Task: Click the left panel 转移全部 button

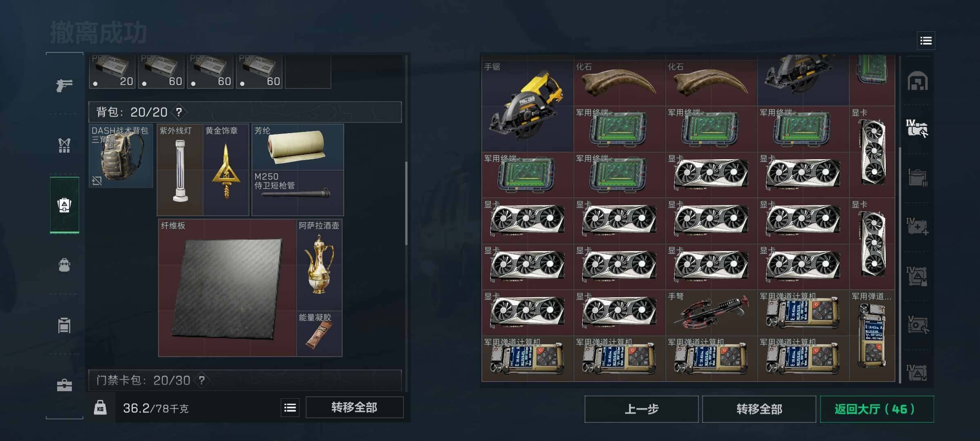Action: [x=354, y=407]
